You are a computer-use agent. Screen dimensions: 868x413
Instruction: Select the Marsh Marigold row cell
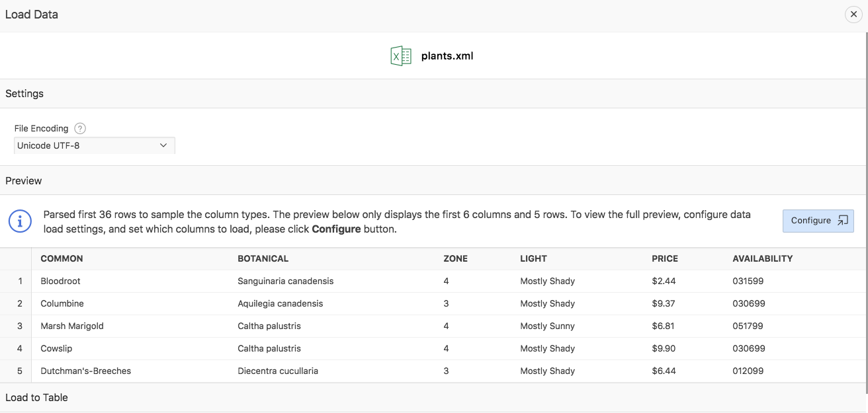(x=71, y=326)
